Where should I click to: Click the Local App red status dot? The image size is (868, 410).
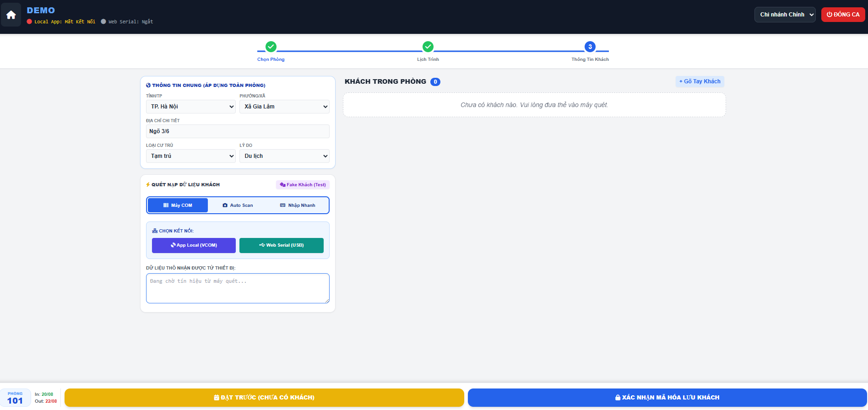pyautogui.click(x=29, y=22)
